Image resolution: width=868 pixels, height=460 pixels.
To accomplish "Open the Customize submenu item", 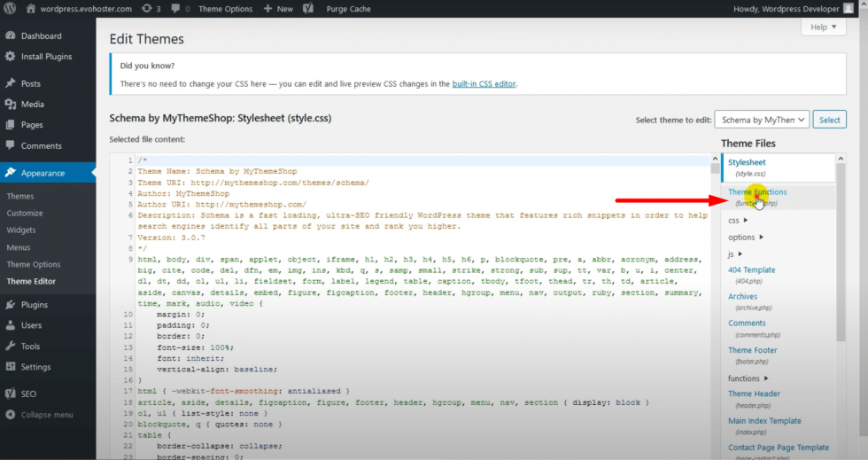I will pos(25,213).
